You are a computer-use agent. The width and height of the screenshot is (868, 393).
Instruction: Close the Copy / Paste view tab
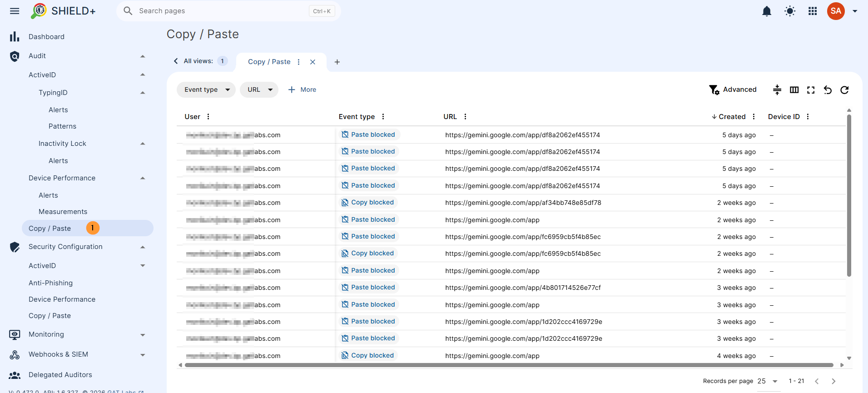tap(312, 62)
